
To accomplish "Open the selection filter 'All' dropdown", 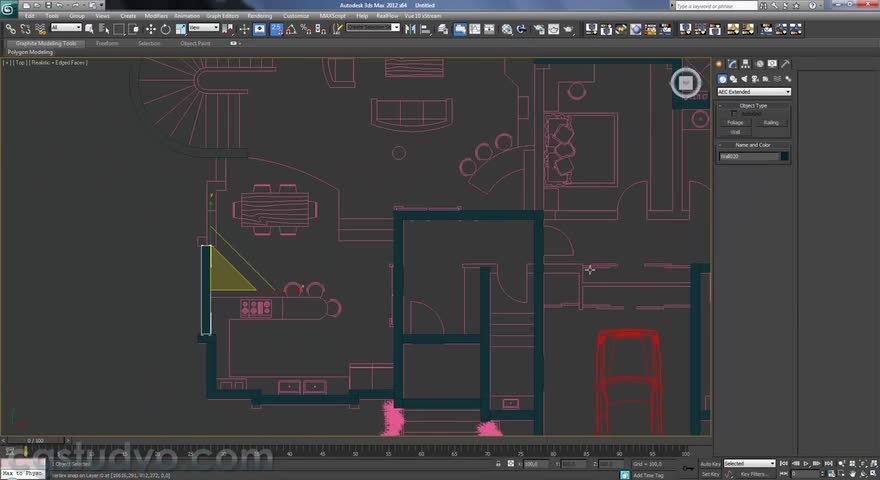I will click(x=66, y=28).
